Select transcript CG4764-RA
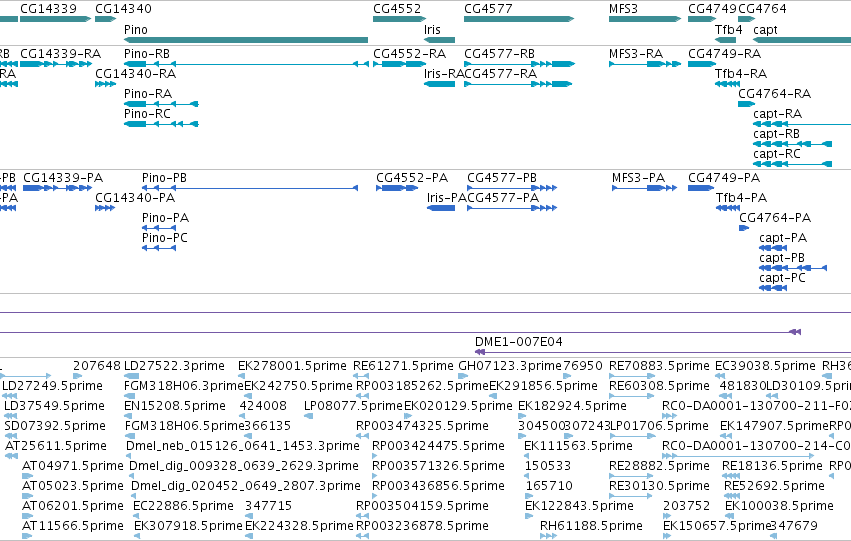 tap(746, 104)
